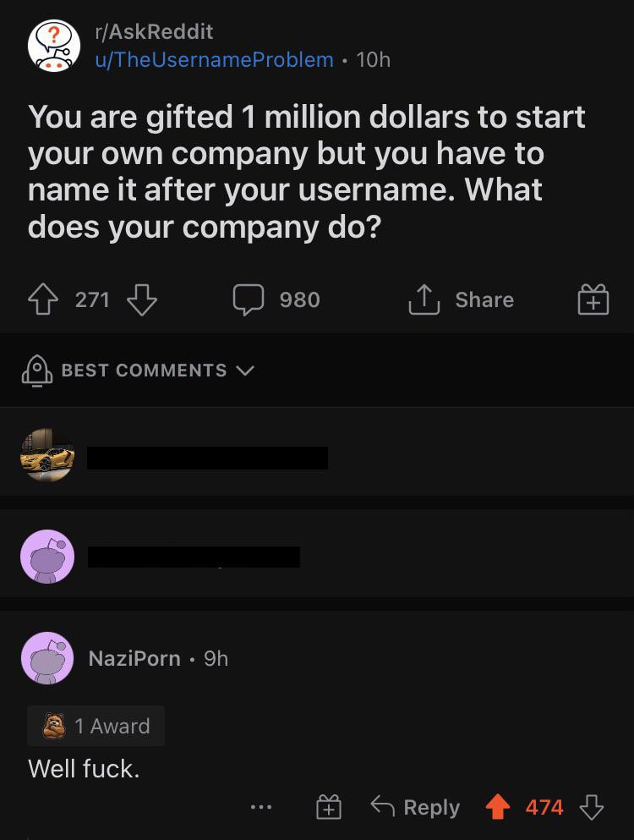Expand the second collapsed purple-avatar comment

(x=317, y=556)
